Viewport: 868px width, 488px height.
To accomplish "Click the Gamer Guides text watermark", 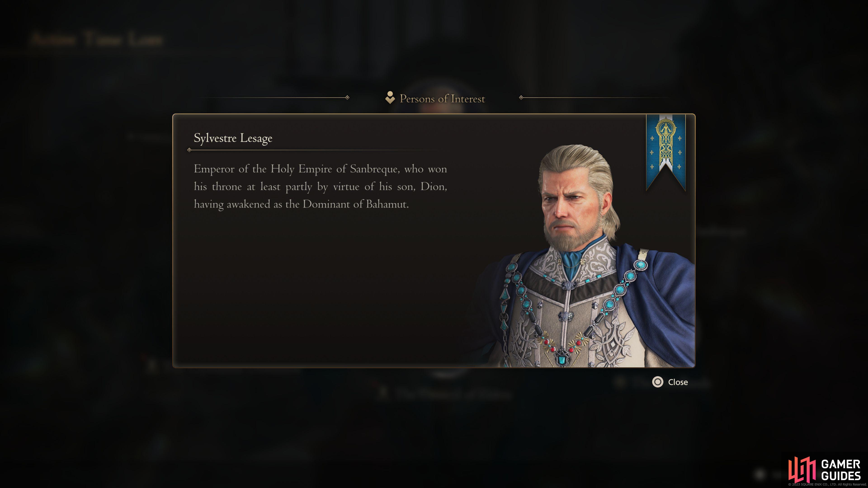I will 841,470.
